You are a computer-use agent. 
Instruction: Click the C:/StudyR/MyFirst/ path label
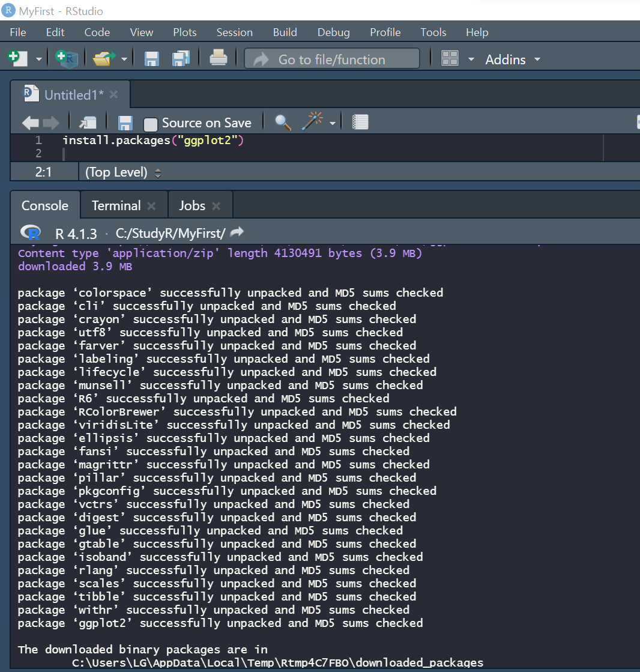(171, 234)
